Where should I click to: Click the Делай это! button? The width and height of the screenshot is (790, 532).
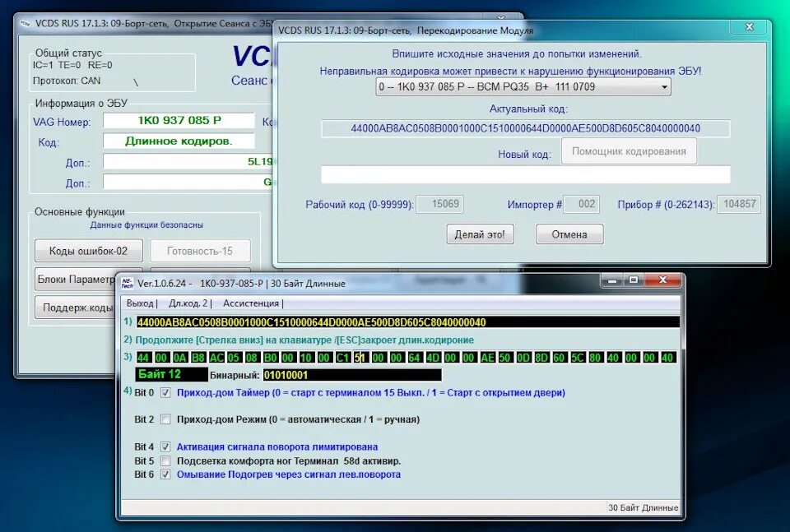[480, 234]
